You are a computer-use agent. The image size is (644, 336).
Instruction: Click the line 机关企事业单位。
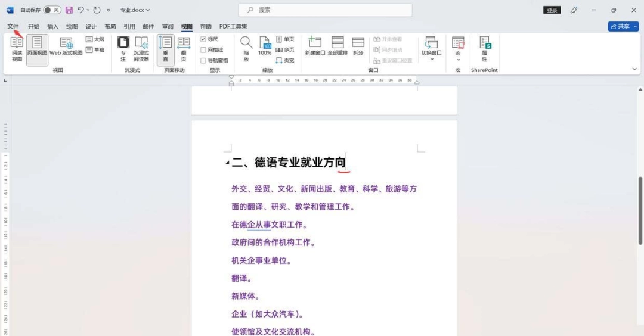point(261,260)
